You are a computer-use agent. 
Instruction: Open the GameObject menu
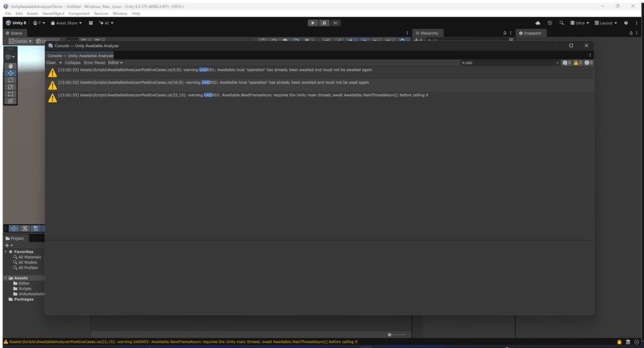[x=53, y=14]
